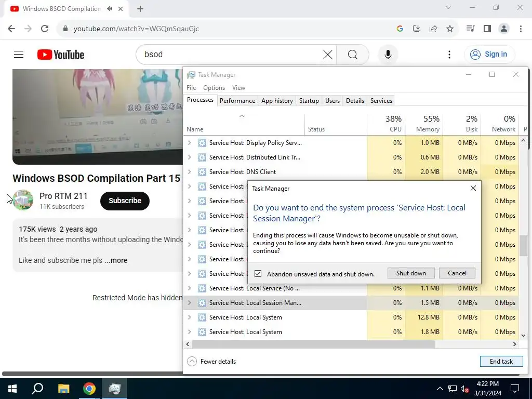532x399 pixels.
Task: Launch File Explorer from the taskbar
Action: (x=63, y=389)
